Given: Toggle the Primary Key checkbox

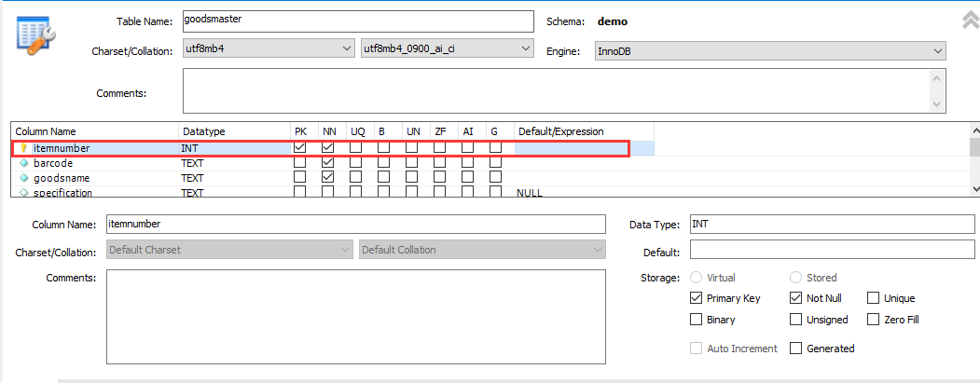Looking at the screenshot, I should [697, 298].
